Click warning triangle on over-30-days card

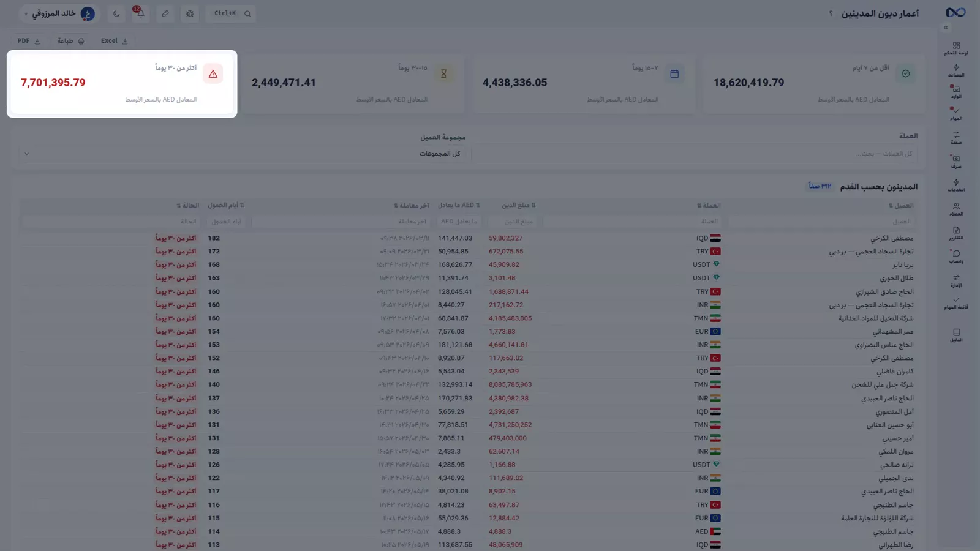click(x=213, y=74)
